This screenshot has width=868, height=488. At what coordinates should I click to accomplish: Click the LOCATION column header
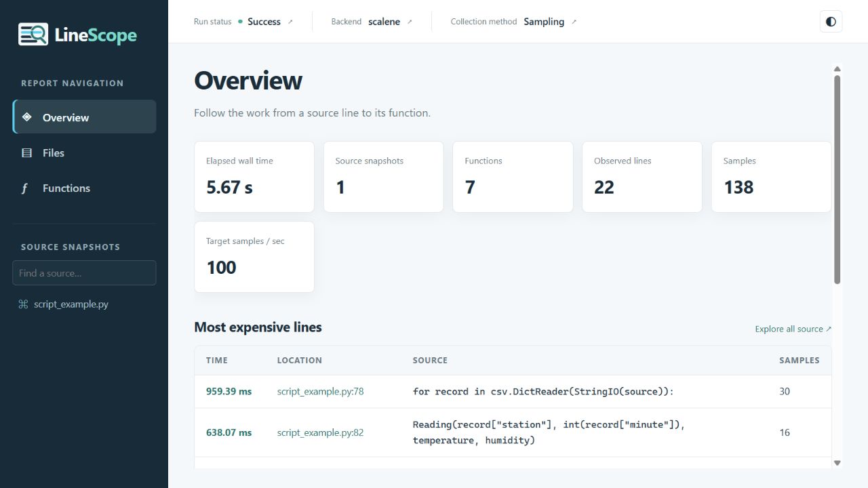click(299, 361)
